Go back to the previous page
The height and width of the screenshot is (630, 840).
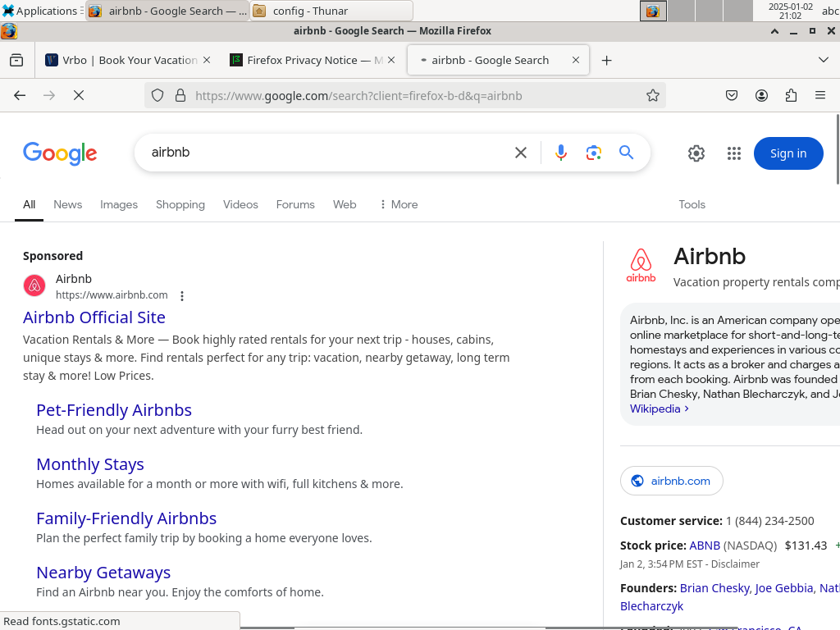(x=20, y=95)
